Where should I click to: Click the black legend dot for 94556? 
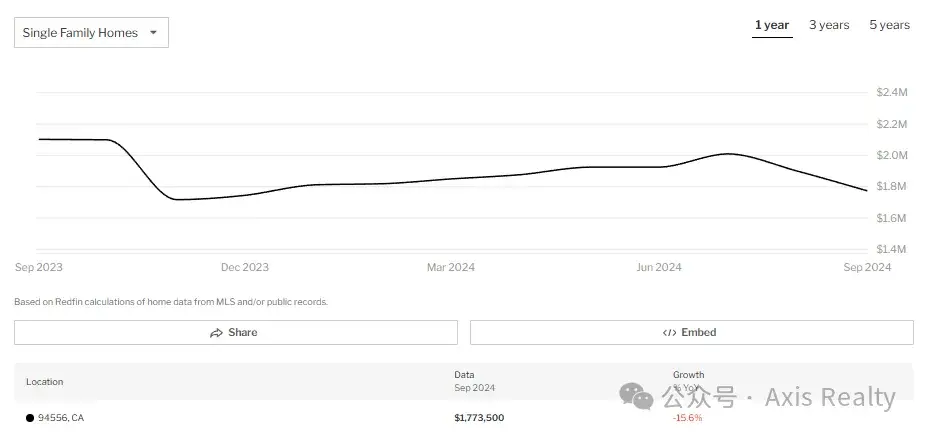(x=30, y=418)
